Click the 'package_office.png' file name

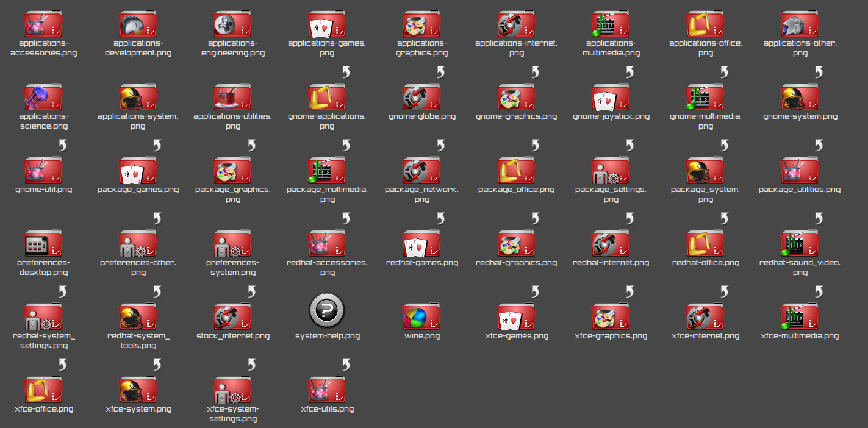[516, 190]
